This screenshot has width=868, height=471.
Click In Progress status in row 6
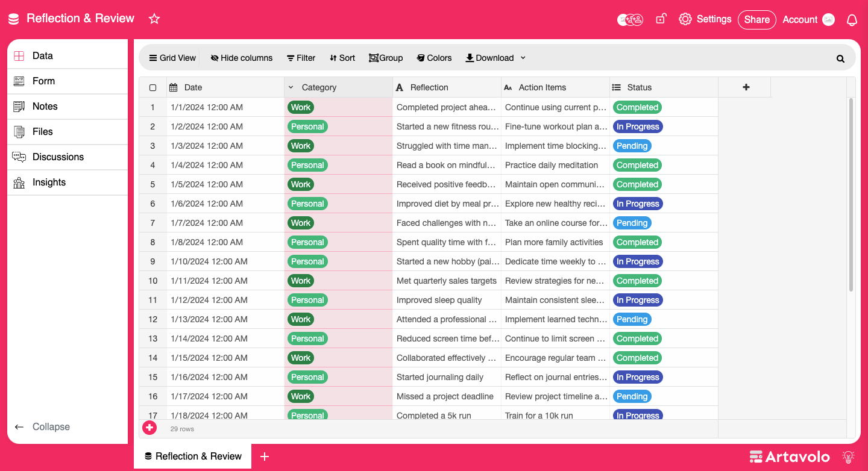(638, 204)
